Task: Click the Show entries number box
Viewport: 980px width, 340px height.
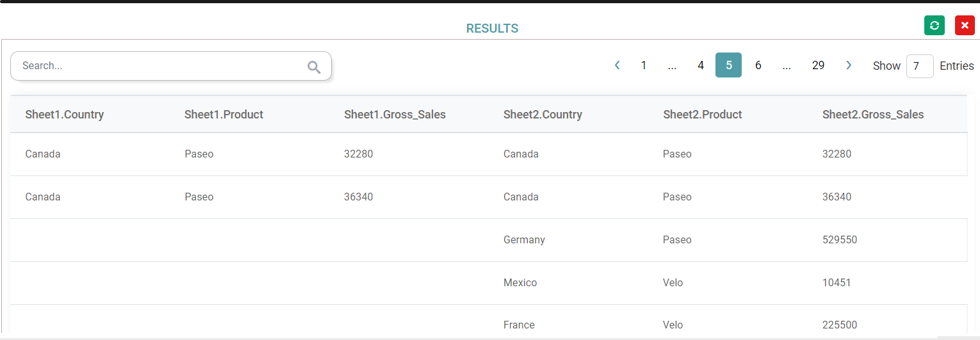Action: coord(919,66)
